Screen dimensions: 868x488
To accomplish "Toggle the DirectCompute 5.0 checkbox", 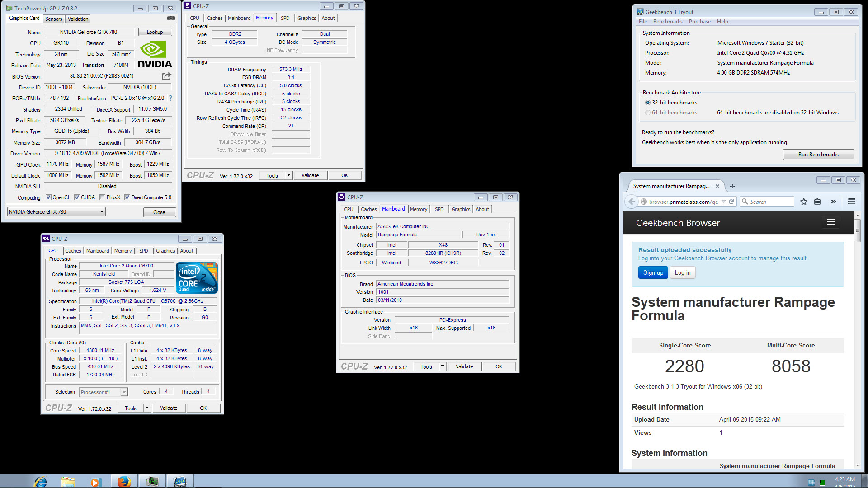I will pyautogui.click(x=127, y=197).
